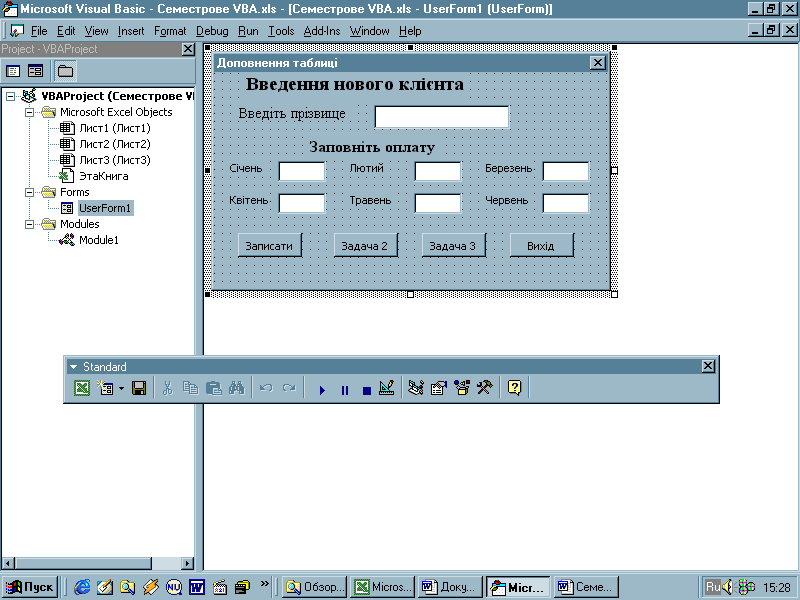Viewport: 800px width, 600px height.
Task: Open the Insert menu
Action: 131,31
